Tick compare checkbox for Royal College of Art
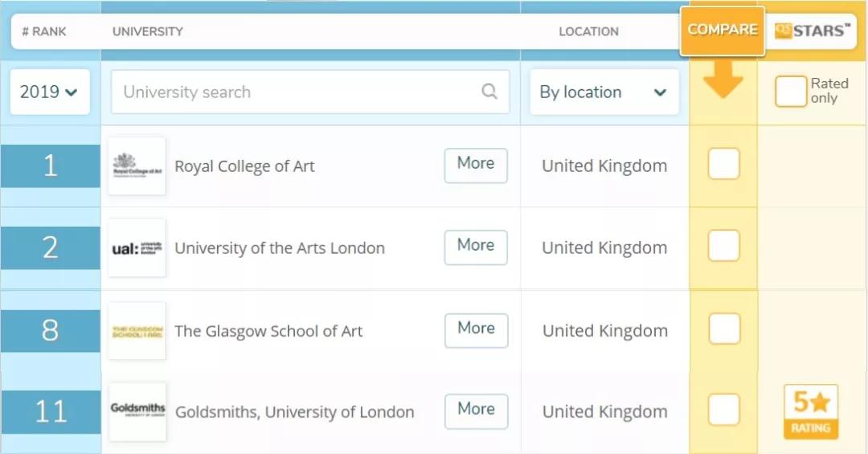The height and width of the screenshot is (454, 868). coord(723,165)
